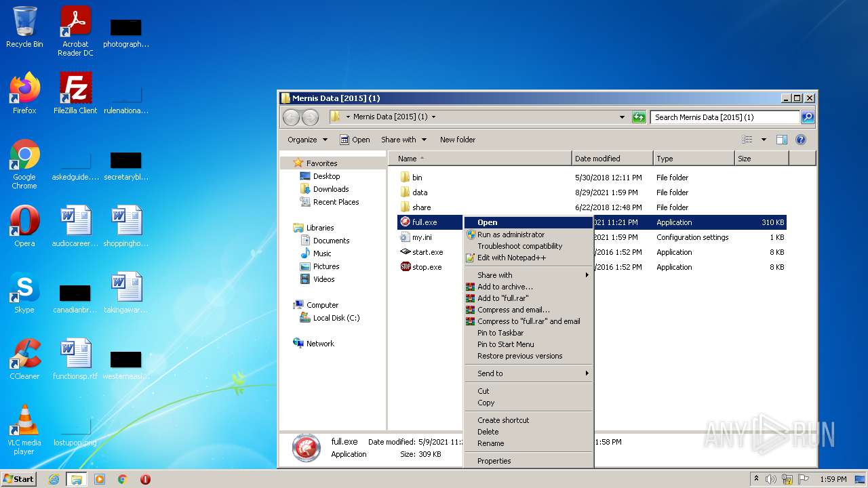Open the Organize dropdown menu
The image size is (868, 488).
(x=307, y=140)
